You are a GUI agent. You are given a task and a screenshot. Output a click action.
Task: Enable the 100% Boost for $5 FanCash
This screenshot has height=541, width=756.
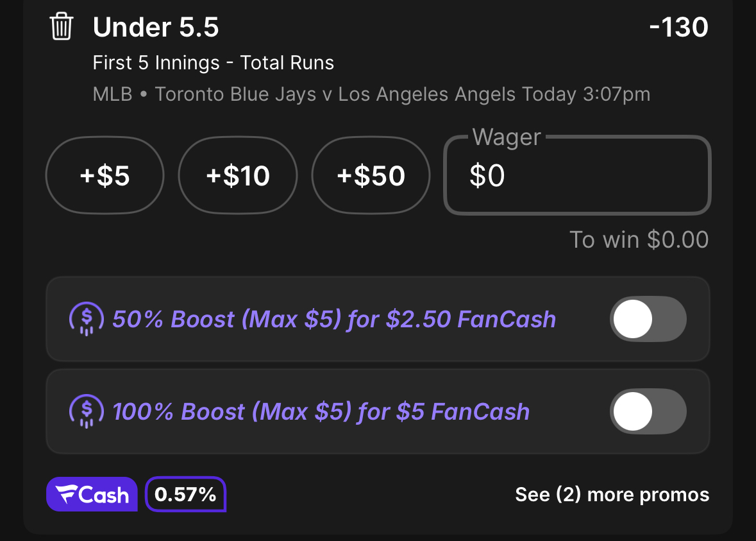[648, 411]
